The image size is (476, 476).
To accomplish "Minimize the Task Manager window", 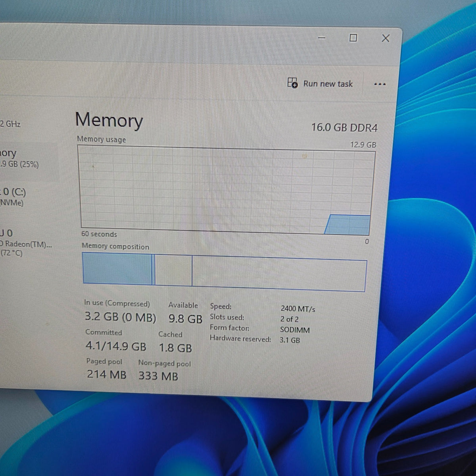I will click(322, 38).
